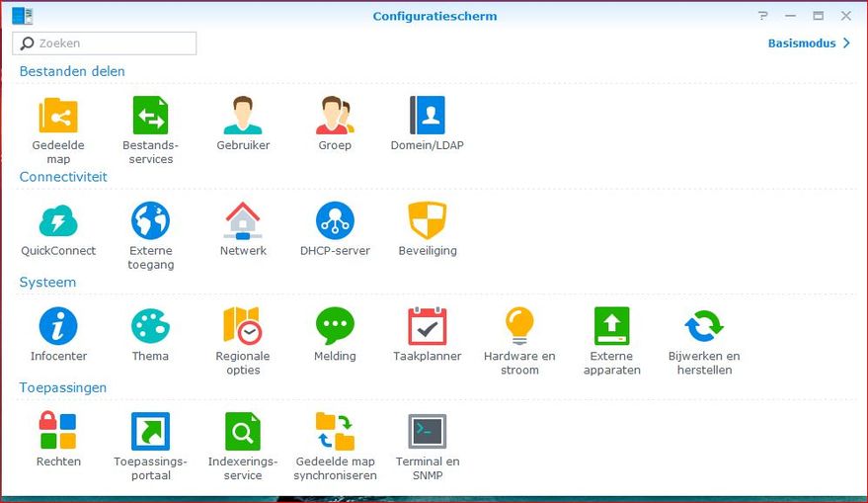Open Hardware en stroom lightbulb icon
Screen dimensions: 868x503
pos(519,326)
